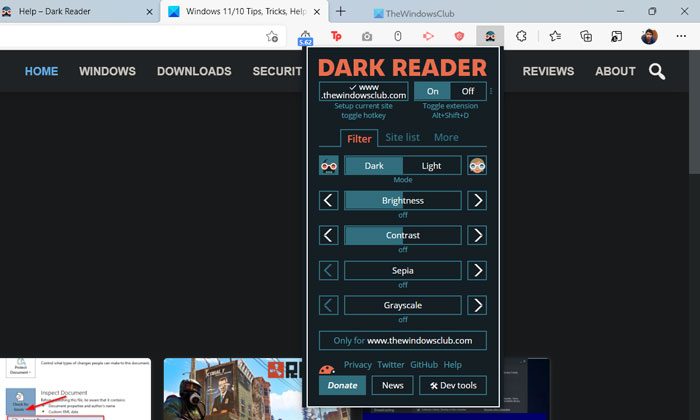Image resolution: width=700 pixels, height=420 pixels.
Task: Select Dark mode
Action: 374,166
